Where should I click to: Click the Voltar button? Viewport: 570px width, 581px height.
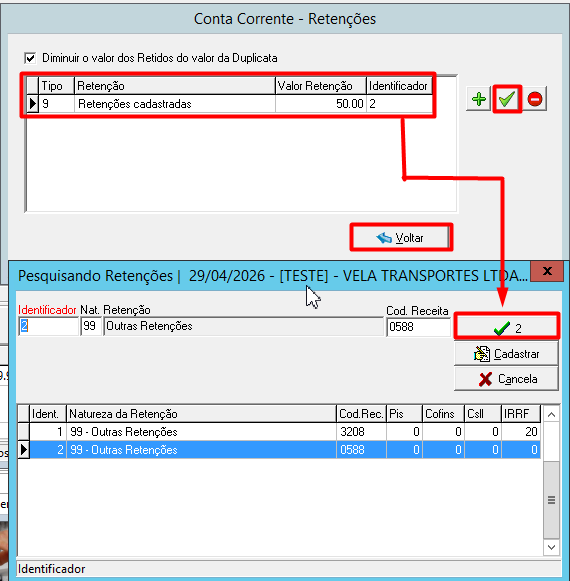(x=401, y=237)
